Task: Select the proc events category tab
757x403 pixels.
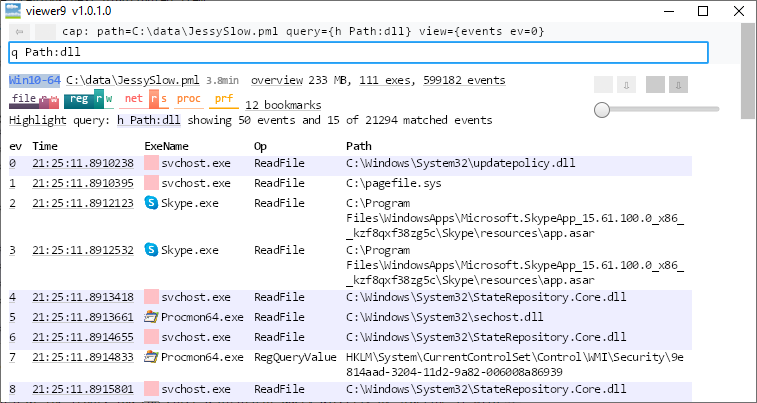Action: [188, 99]
